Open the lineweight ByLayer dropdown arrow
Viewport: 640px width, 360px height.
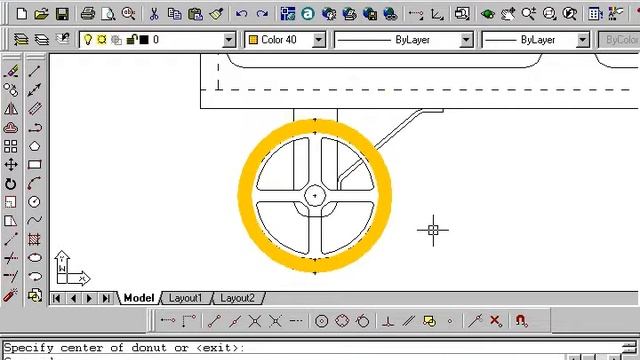[x=583, y=40]
